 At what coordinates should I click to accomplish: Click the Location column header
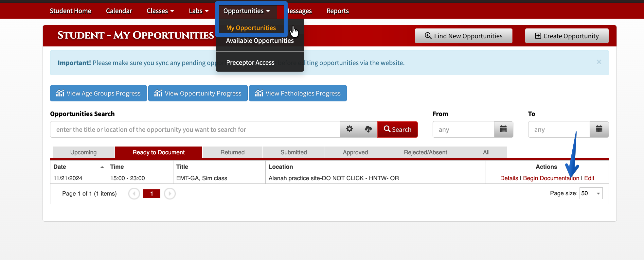[x=375, y=167]
